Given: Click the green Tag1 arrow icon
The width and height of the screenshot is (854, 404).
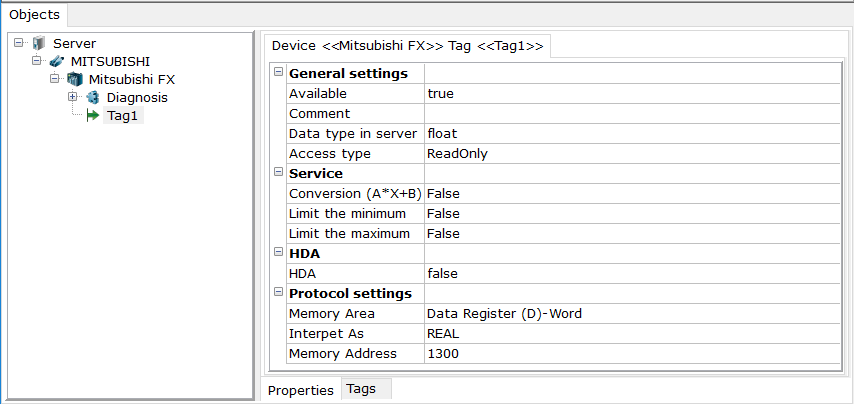Looking at the screenshot, I should (93, 115).
